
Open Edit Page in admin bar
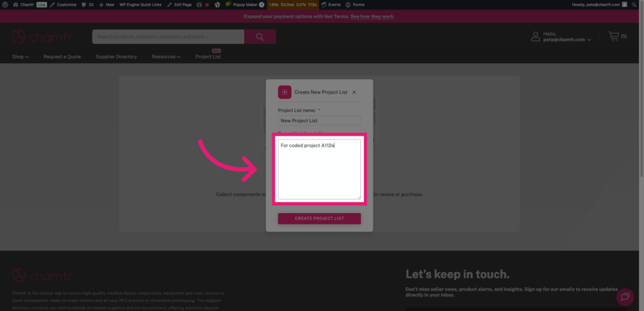(x=179, y=4)
